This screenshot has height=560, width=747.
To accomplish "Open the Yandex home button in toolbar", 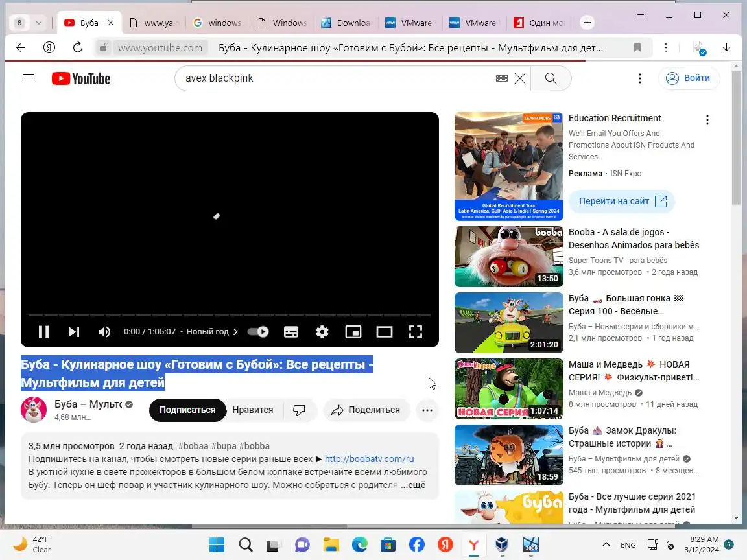I will 49,47.
